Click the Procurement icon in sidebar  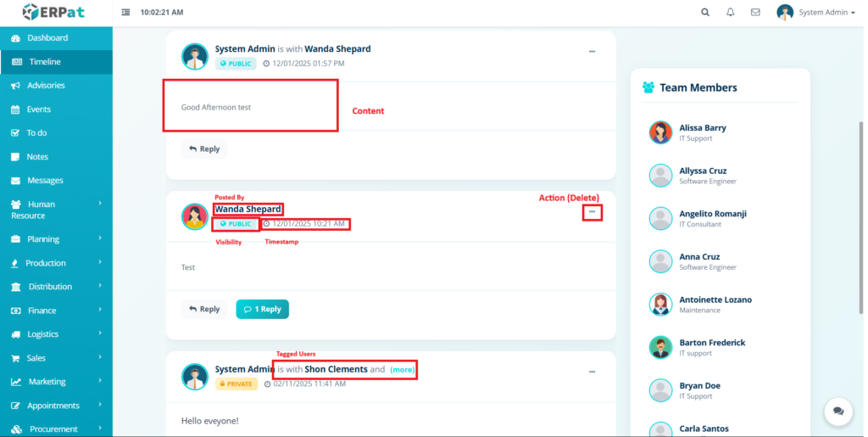click(17, 429)
